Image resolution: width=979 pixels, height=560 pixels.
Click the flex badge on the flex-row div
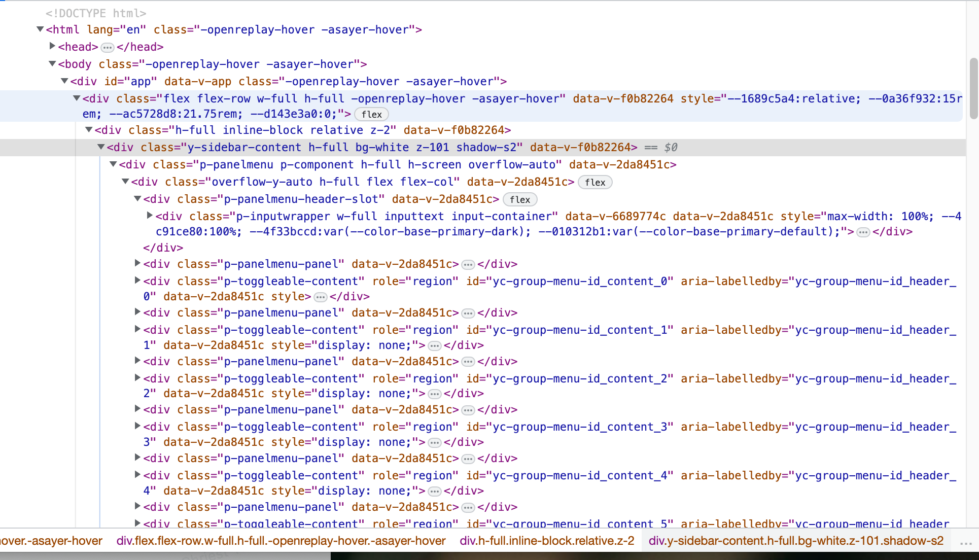(371, 114)
